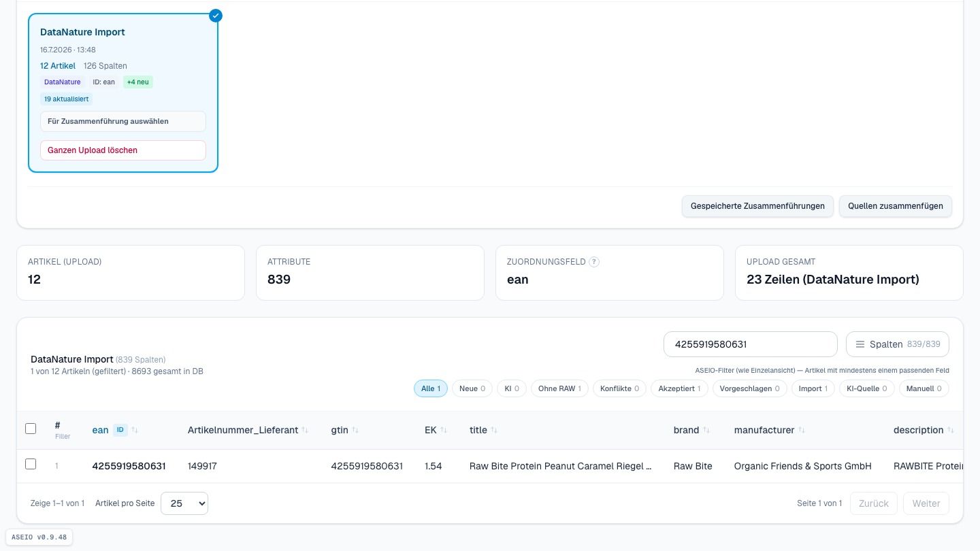Viewport: 980px width, 551px height.
Task: Sort the EK column using its arrows
Action: (444, 430)
